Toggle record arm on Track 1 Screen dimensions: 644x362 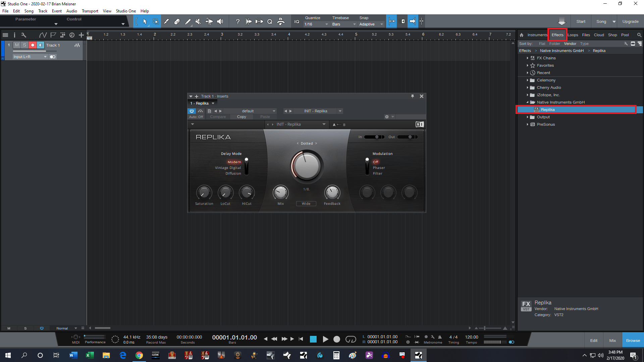[33, 45]
